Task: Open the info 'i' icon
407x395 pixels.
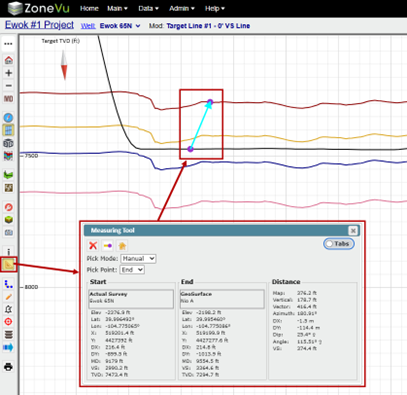Action: (8, 252)
